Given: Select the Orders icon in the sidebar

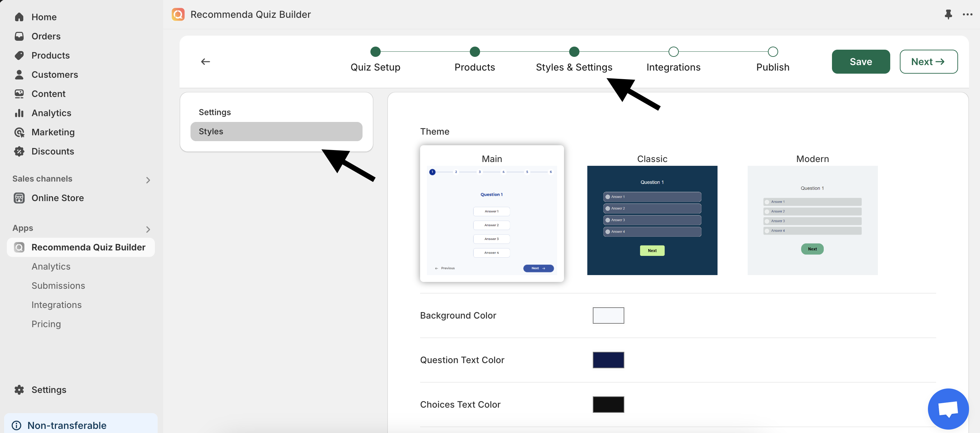Looking at the screenshot, I should (20, 36).
